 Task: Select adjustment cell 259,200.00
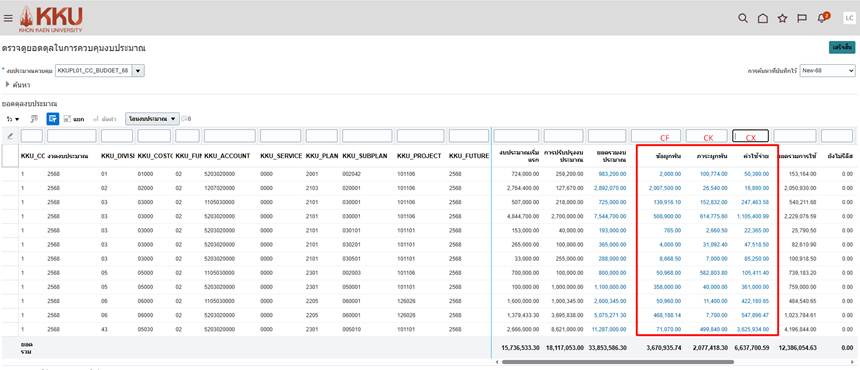point(569,174)
